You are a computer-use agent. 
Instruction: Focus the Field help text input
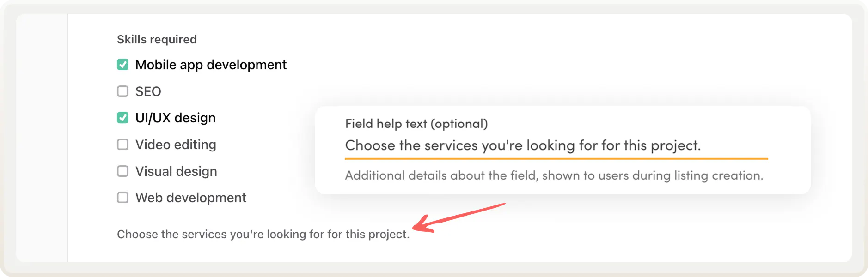[522, 145]
